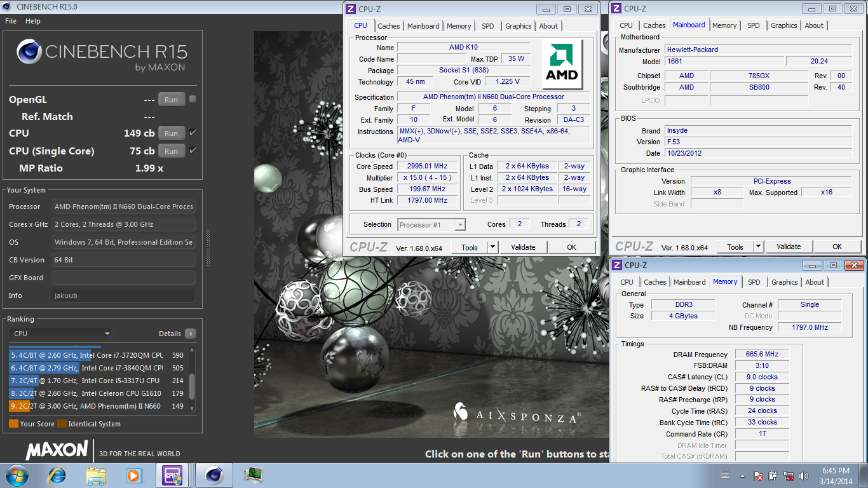Uncheck the CPU test checkbox

pyautogui.click(x=193, y=133)
